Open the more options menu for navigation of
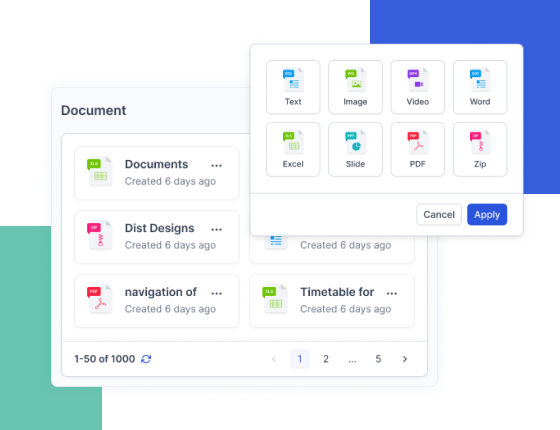The width and height of the screenshot is (560, 430). [216, 293]
